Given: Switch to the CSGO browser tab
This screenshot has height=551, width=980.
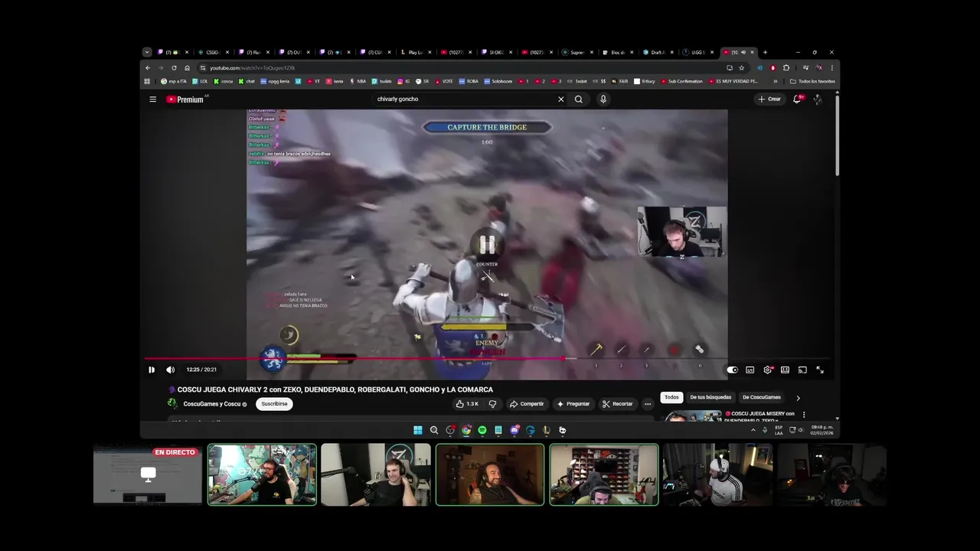Looking at the screenshot, I should tap(214, 52).
